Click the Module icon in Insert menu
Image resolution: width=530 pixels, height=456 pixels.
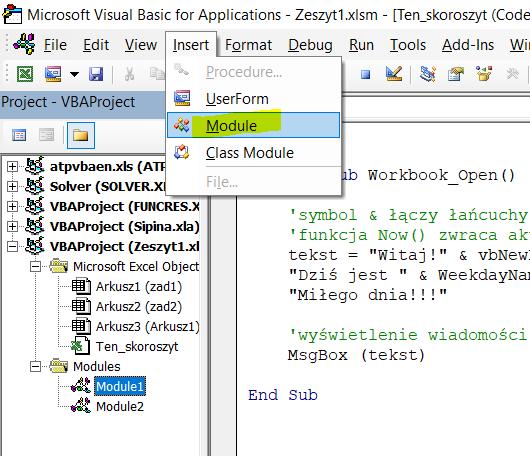point(182,125)
